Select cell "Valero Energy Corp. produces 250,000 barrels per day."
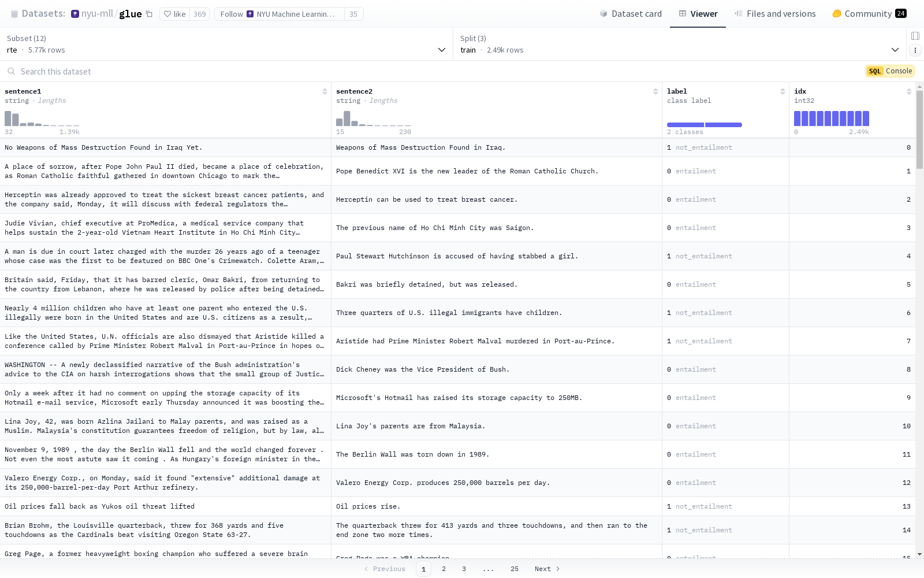This screenshot has height=578, width=924. (x=497, y=483)
